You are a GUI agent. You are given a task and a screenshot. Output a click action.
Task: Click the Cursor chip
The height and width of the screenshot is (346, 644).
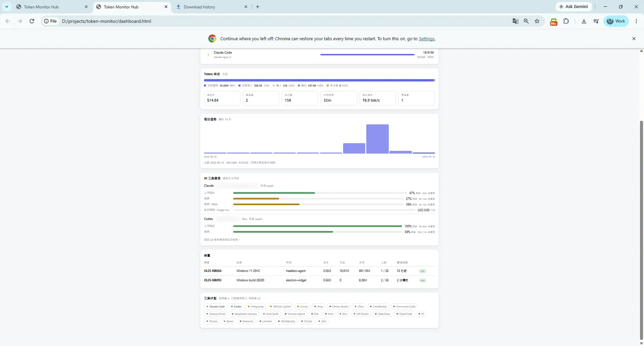303,307
